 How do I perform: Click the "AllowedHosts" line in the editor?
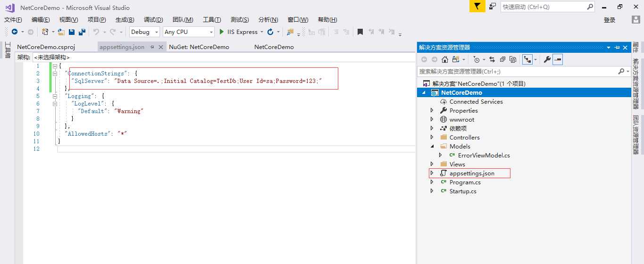tap(96, 134)
